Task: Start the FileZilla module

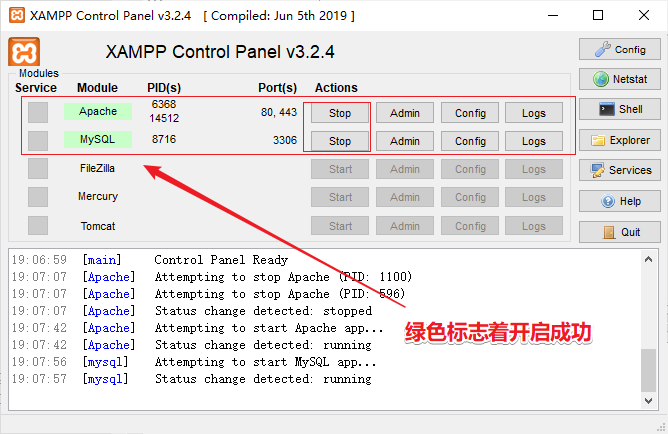Action: (340, 169)
